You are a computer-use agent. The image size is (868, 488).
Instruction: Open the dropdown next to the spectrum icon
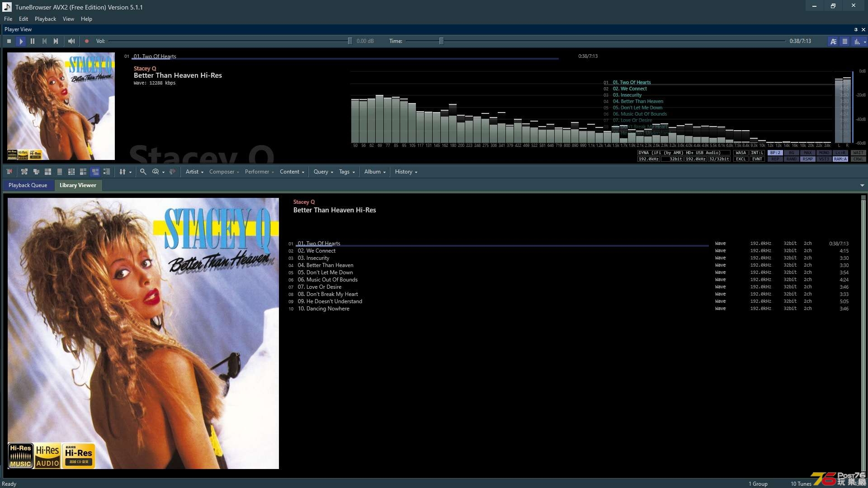pyautogui.click(x=865, y=42)
